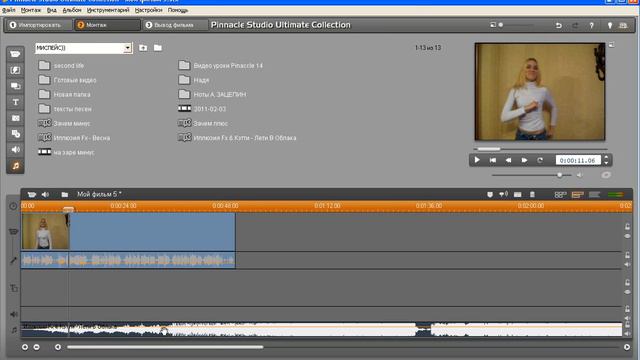
Task: Lock the overlay track
Action: [x=627, y=282]
